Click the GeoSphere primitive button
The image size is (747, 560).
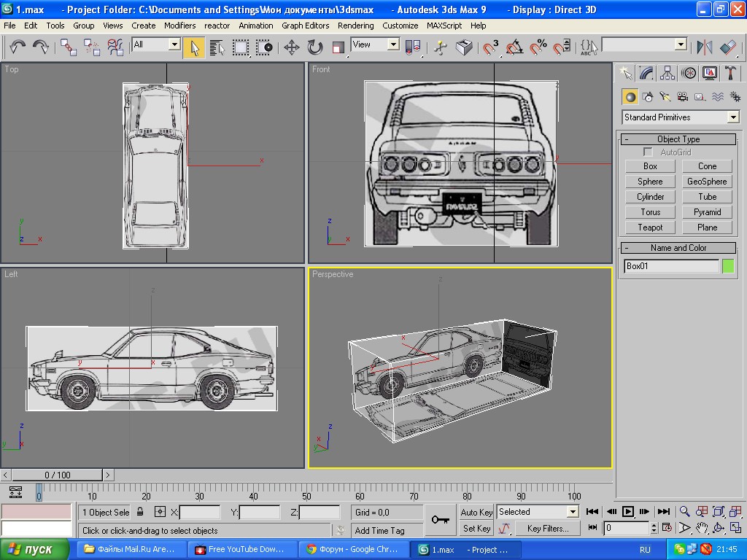(x=707, y=182)
